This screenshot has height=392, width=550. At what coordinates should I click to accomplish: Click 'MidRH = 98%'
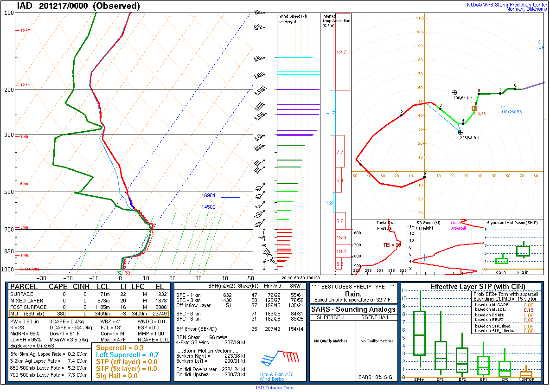25,334
